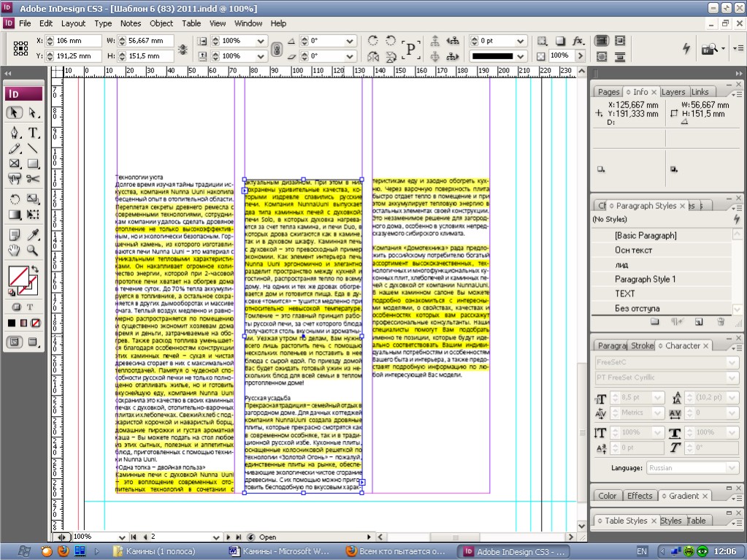
Task: Open the Layout menu
Action: tap(73, 23)
